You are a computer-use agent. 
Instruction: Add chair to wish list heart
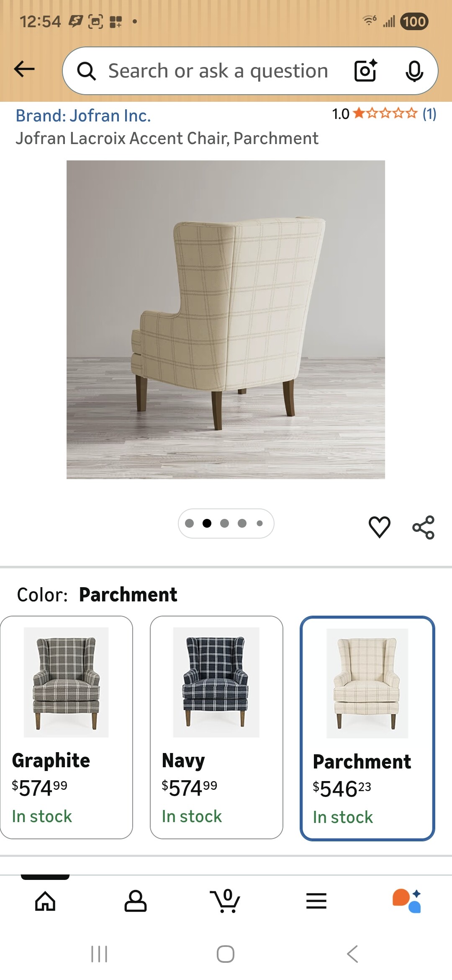point(380,527)
